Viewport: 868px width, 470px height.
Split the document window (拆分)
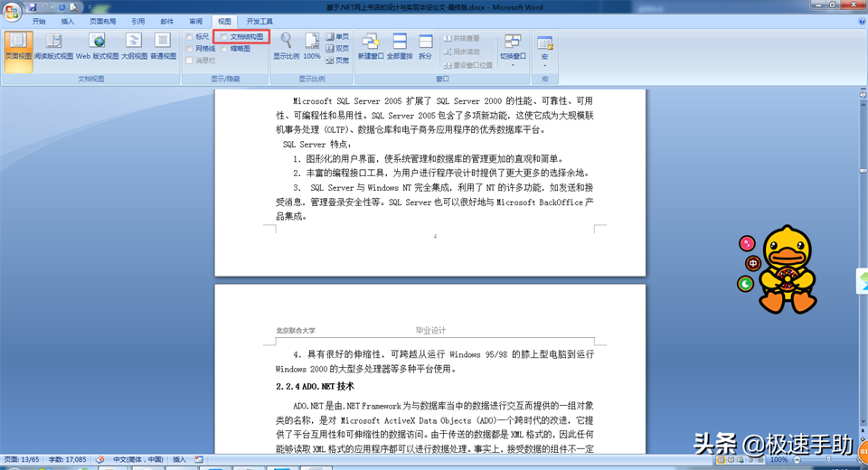point(425,46)
